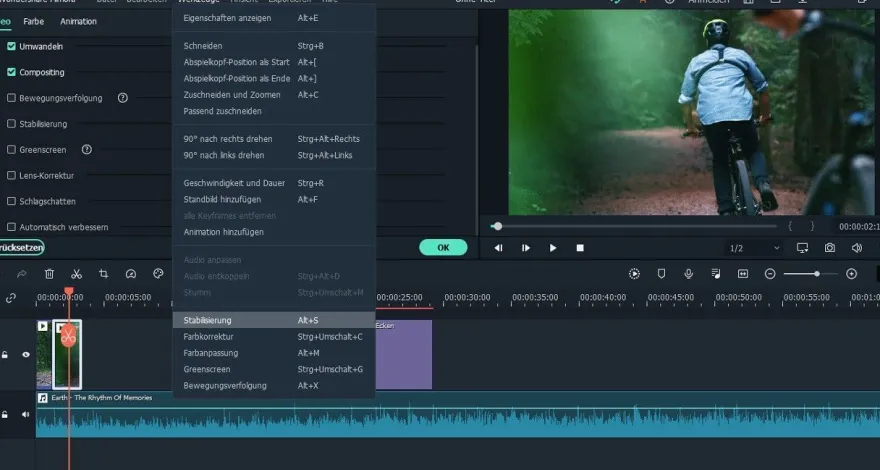Select the crop tool icon
880x470 pixels.
coord(103,274)
